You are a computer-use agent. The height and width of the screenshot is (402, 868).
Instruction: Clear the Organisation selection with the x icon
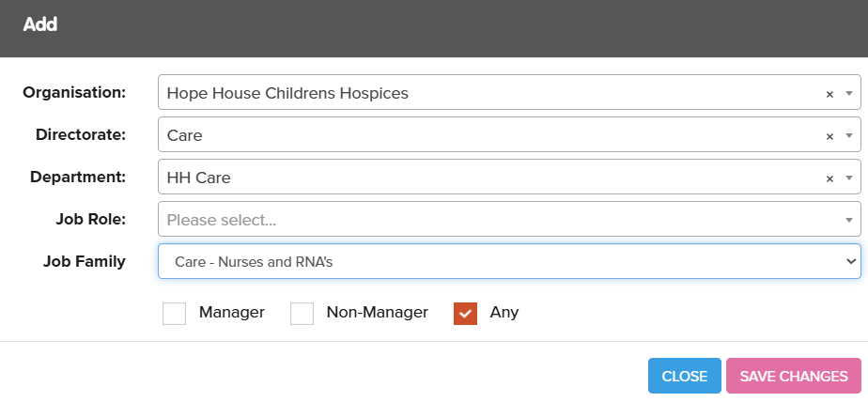coord(829,94)
